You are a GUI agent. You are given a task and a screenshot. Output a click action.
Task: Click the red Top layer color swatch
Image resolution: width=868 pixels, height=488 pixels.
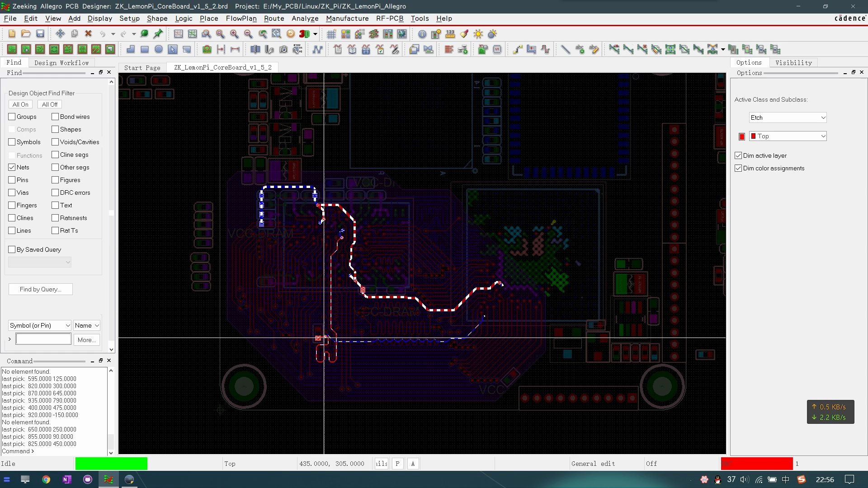[742, 136]
